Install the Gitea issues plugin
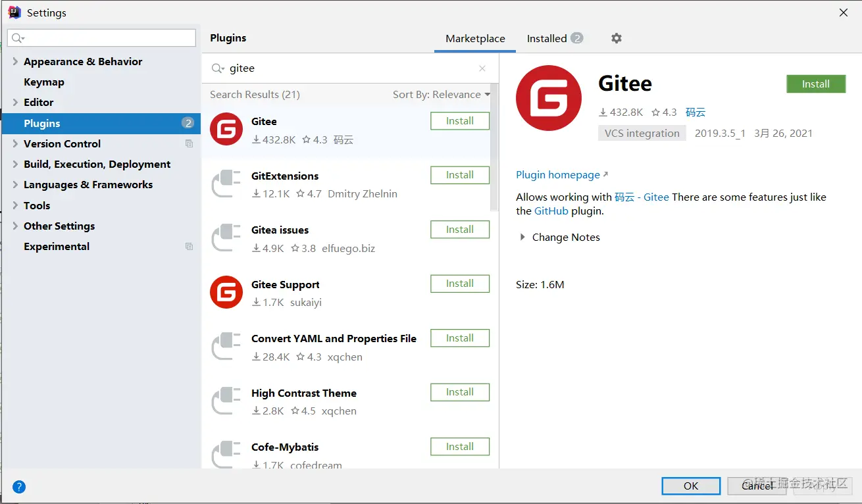 [x=460, y=230]
